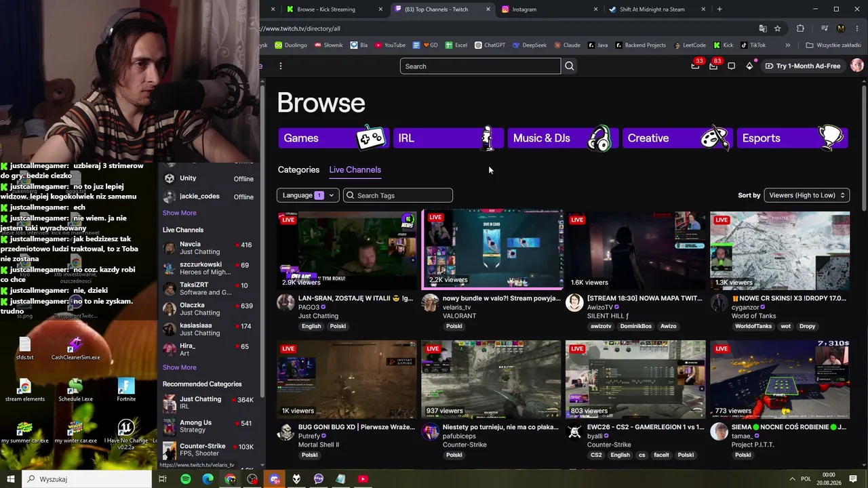Click the Twitch search magnifier button
The height and width of the screenshot is (488, 868).
(570, 66)
